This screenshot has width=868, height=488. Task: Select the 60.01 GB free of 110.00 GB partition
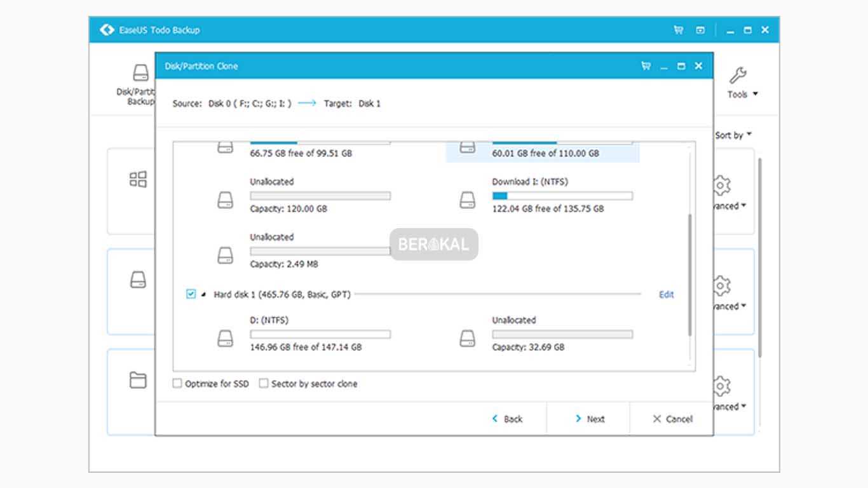tap(543, 151)
